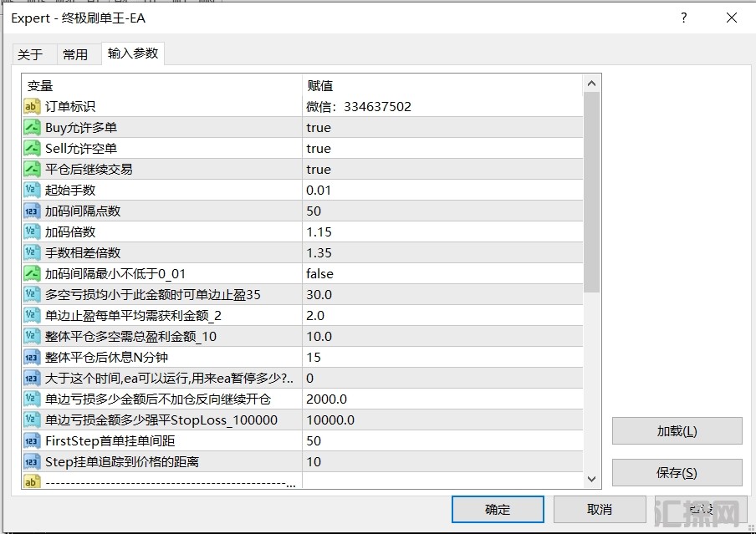This screenshot has height=534, width=756.
Task: Select the 10000.0 value cell
Action: coord(442,420)
